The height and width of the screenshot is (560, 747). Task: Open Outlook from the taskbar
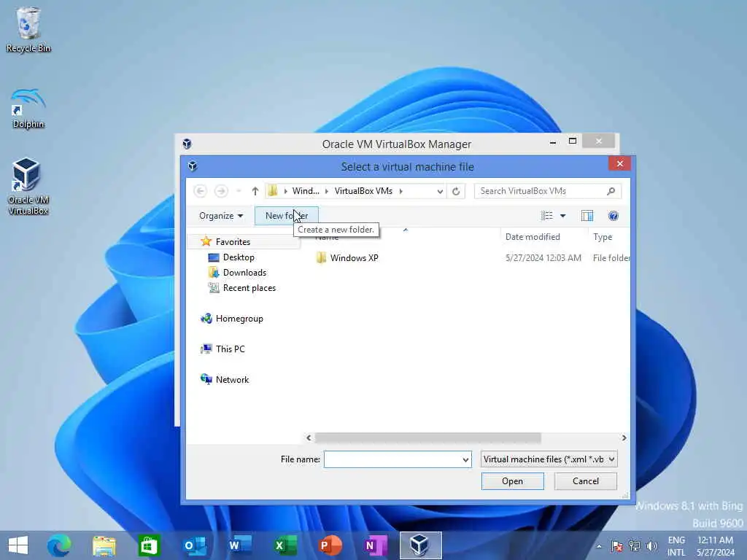tap(194, 545)
